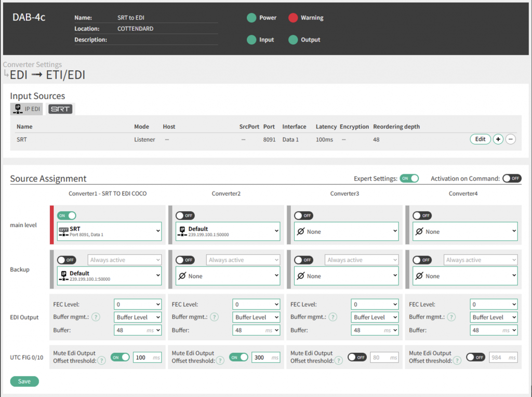Enable Converter2 Backup switch
The height and width of the screenshot is (397, 532).
[x=185, y=260]
